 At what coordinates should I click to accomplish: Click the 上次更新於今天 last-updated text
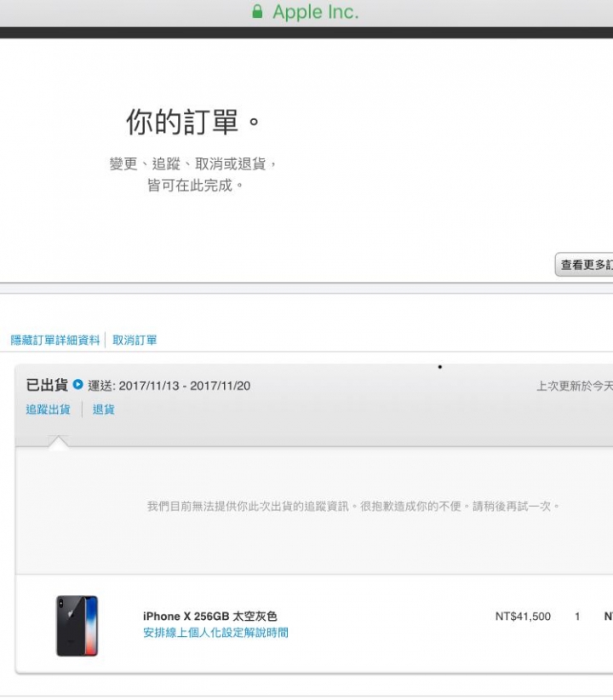(x=575, y=386)
